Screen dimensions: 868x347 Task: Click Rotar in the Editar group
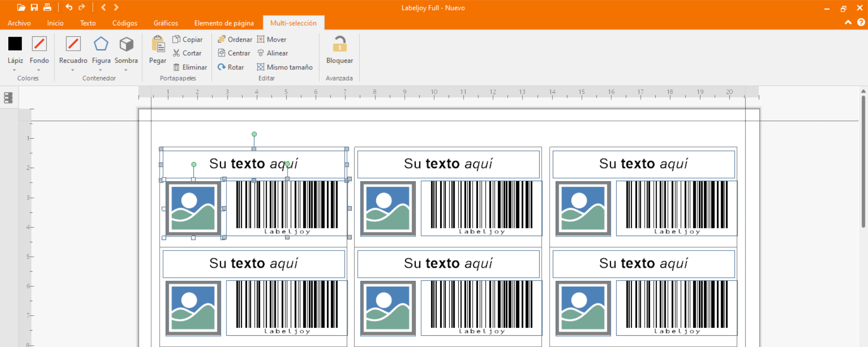[230, 67]
